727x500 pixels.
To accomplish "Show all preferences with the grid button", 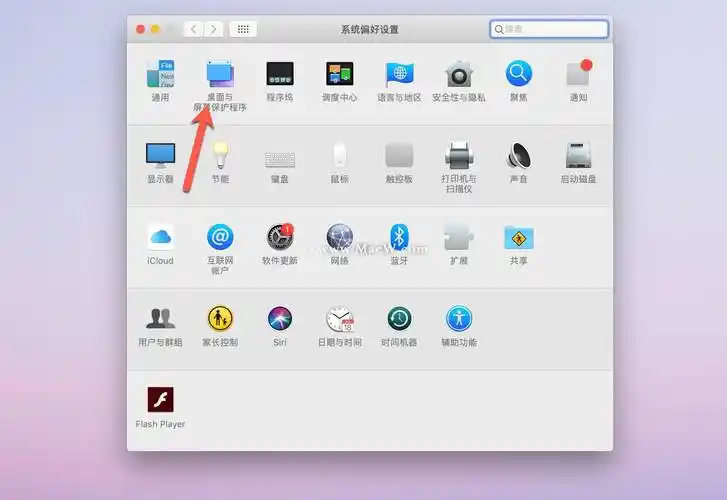I will (x=243, y=29).
